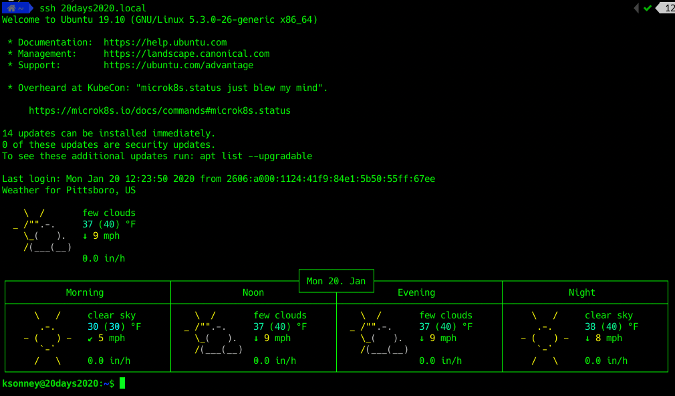The image size is (675, 396).
Task: Click the Night column header
Action: point(582,293)
